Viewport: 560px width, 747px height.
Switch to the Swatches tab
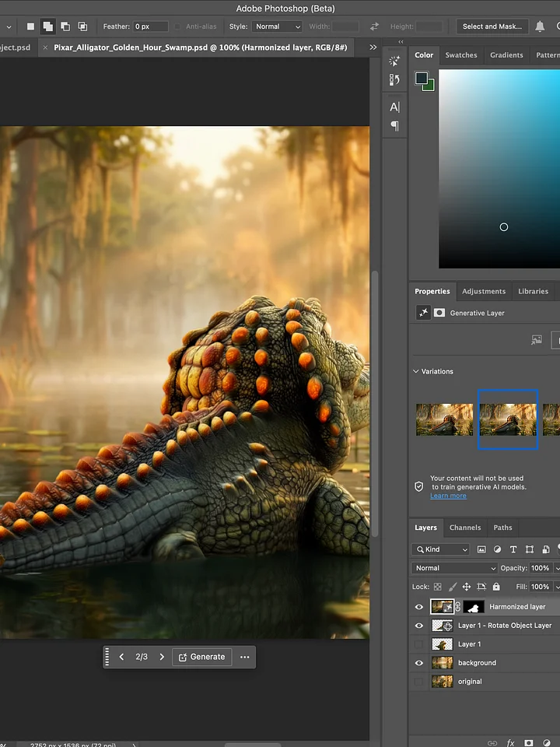click(x=461, y=54)
